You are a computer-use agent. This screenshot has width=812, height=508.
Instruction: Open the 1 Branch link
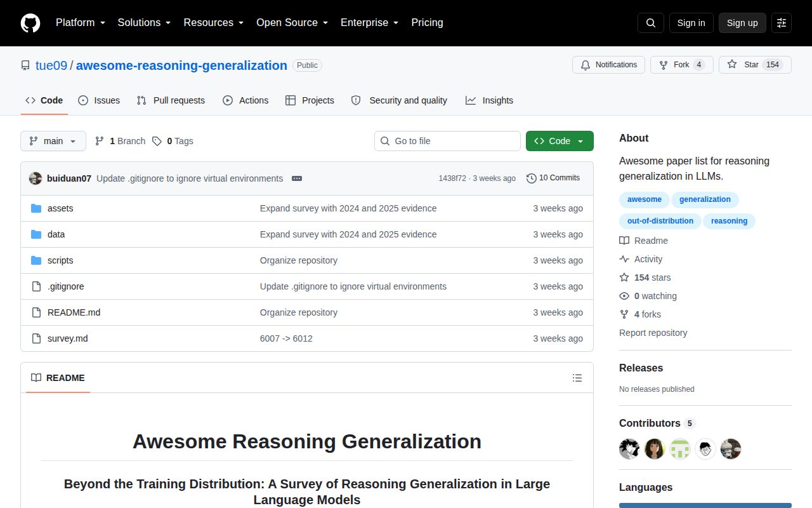(120, 141)
